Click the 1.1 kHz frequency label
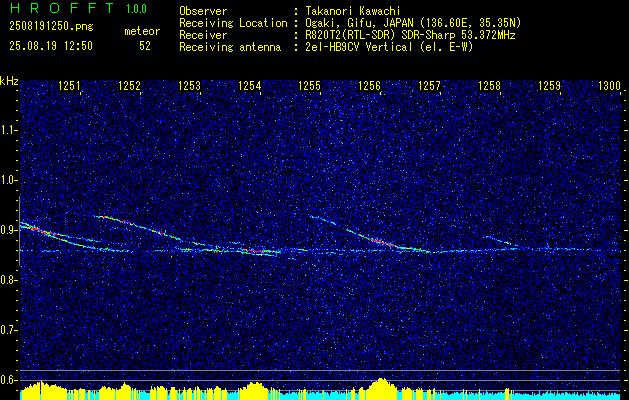The width and height of the screenshot is (629, 400). (8, 130)
